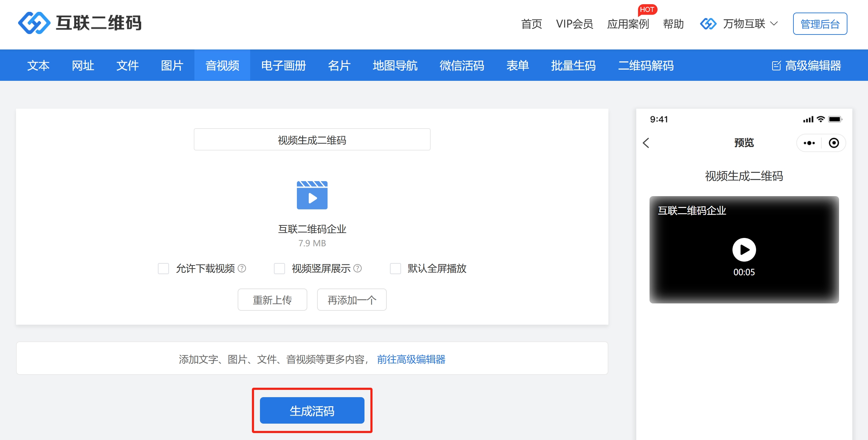The image size is (868, 440).
Task: Click the 重新上传 button
Action: click(x=272, y=300)
